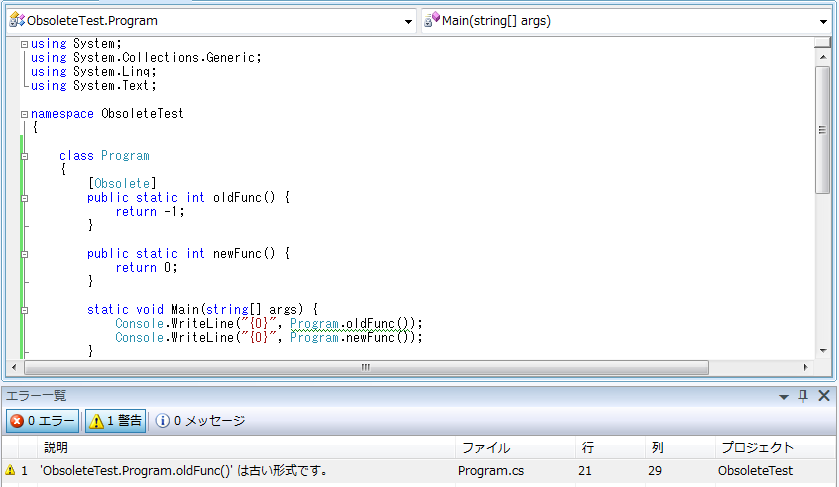Click the horizontal scrollbar right arrow
839x487 pixels.
point(805,367)
